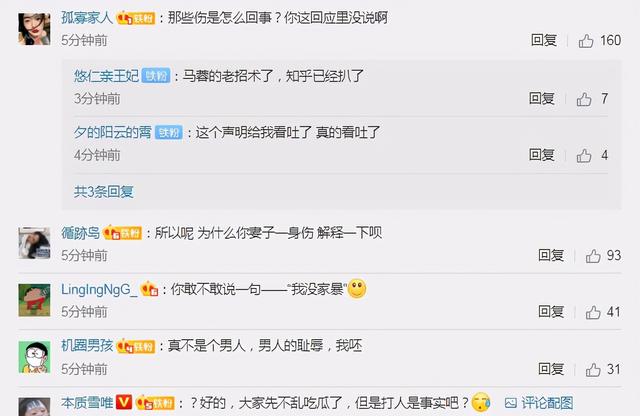Open the 评论配图 comment image
The height and width of the screenshot is (416, 640).
coord(538,403)
